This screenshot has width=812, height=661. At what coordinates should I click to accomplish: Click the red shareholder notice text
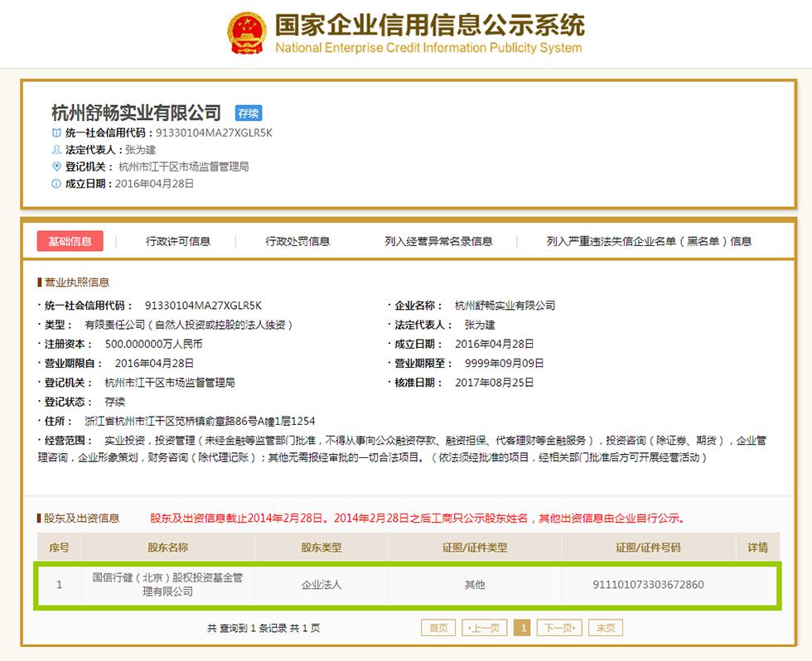(418, 519)
